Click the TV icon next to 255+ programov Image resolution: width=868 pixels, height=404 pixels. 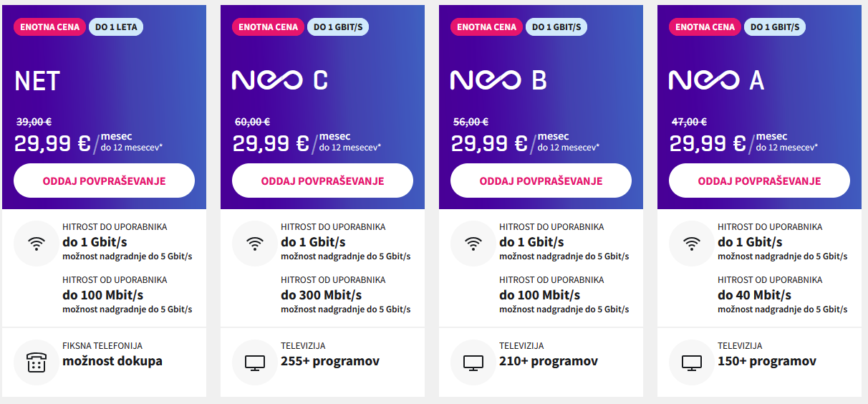tap(255, 362)
